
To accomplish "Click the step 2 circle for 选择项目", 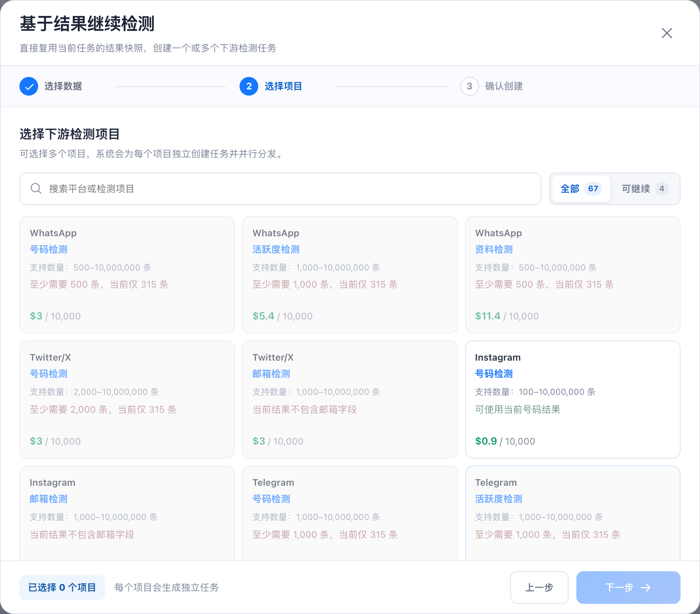I will [x=249, y=86].
